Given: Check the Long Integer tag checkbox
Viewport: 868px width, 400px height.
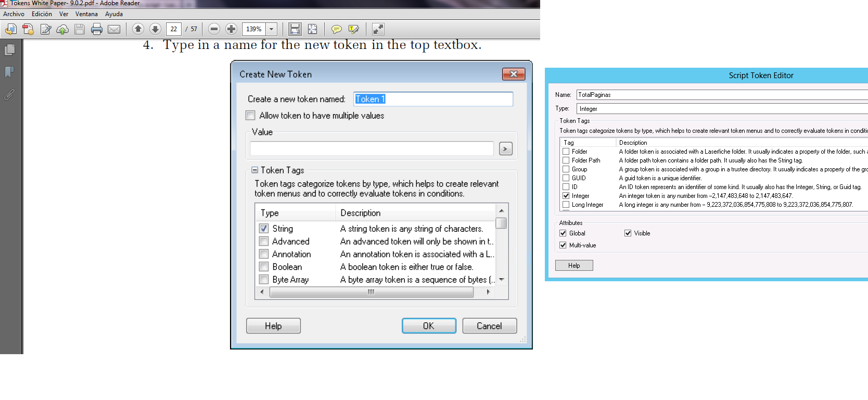Looking at the screenshot, I should pyautogui.click(x=566, y=205).
